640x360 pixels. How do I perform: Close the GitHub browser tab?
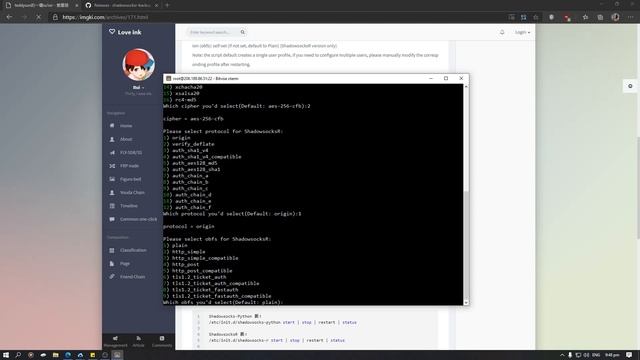pos(156,5)
